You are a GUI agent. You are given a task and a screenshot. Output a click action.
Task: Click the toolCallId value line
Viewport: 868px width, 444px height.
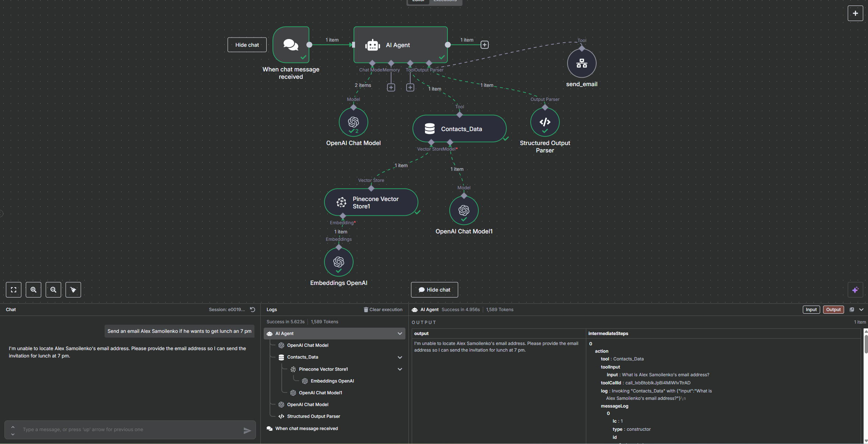646,383
